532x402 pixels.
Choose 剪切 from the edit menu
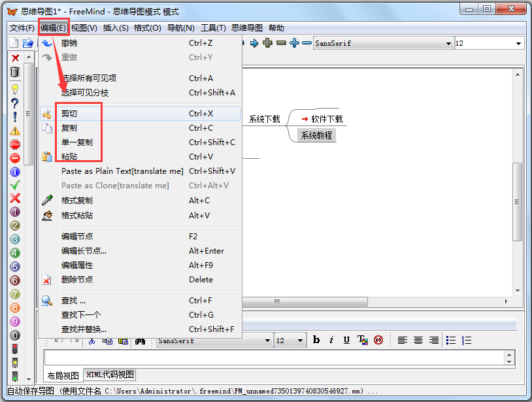pyautogui.click(x=140, y=114)
